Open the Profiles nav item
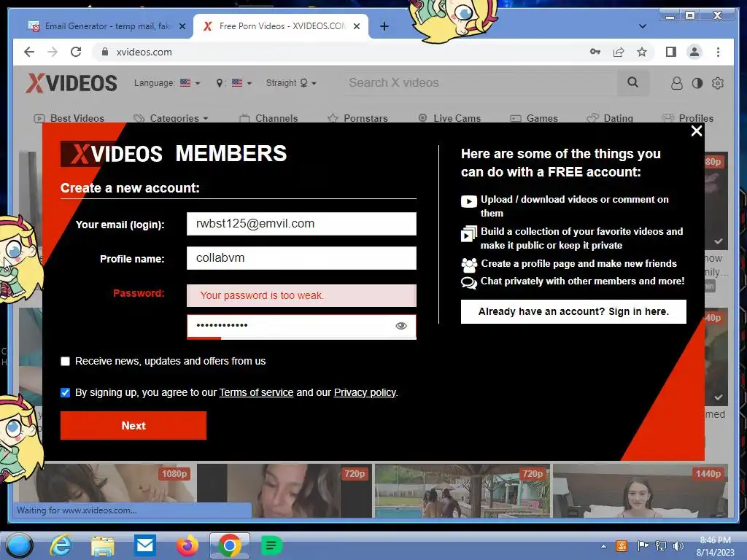 click(687, 118)
